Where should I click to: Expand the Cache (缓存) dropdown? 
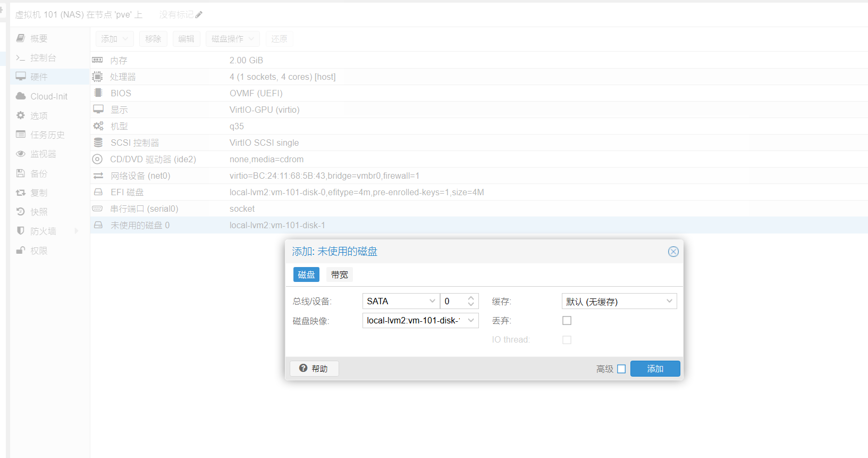669,301
